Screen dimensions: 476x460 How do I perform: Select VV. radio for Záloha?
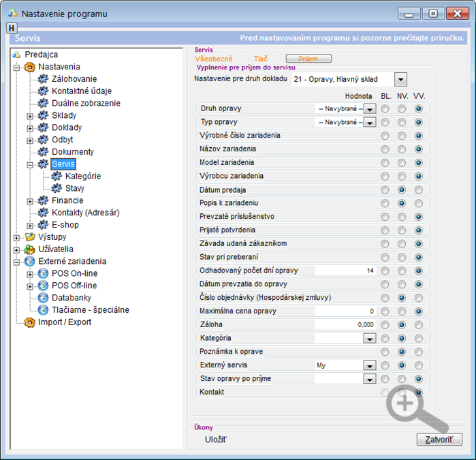pyautogui.click(x=419, y=325)
